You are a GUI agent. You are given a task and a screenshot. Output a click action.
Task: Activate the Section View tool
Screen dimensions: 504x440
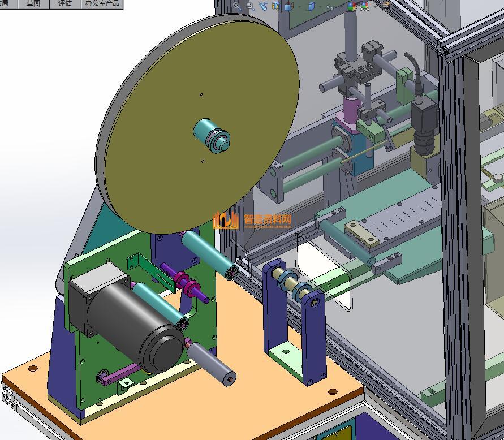pos(275,6)
